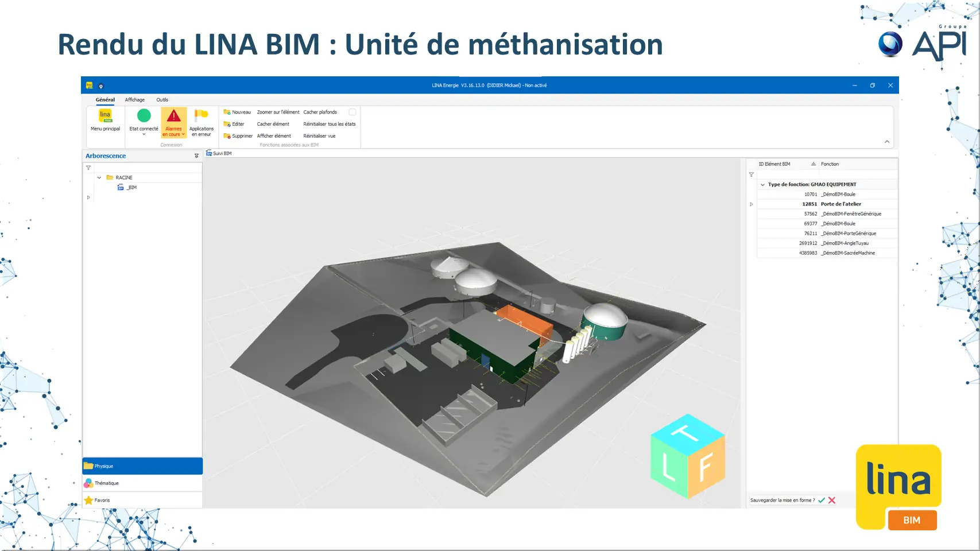Screen dimensions: 980x551
Task: Click the Suivi BIM tab icon
Action: click(209, 153)
